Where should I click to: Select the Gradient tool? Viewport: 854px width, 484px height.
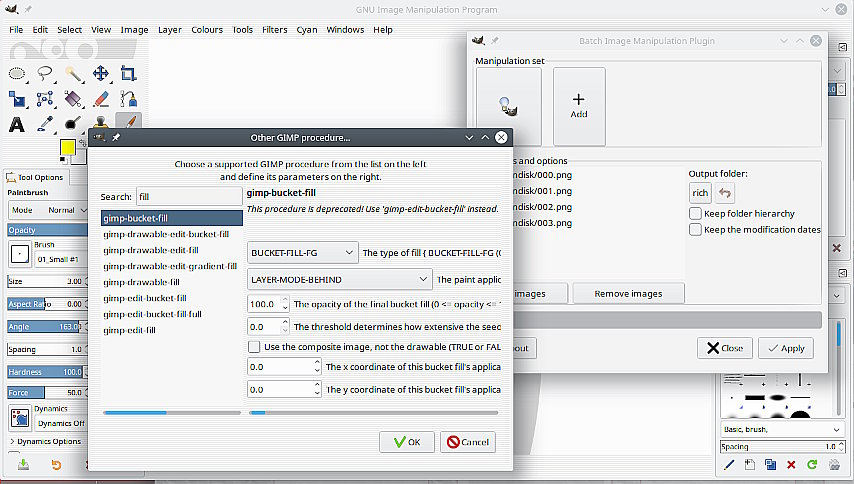point(73,99)
